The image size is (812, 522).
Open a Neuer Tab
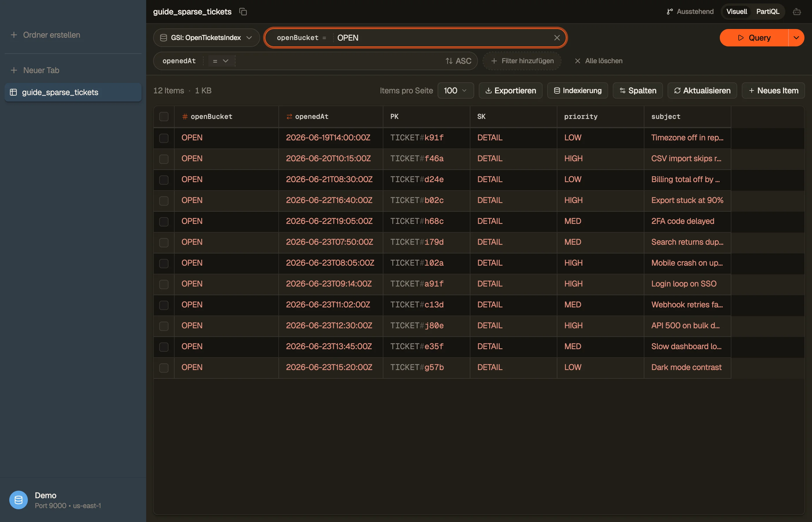[x=35, y=70]
